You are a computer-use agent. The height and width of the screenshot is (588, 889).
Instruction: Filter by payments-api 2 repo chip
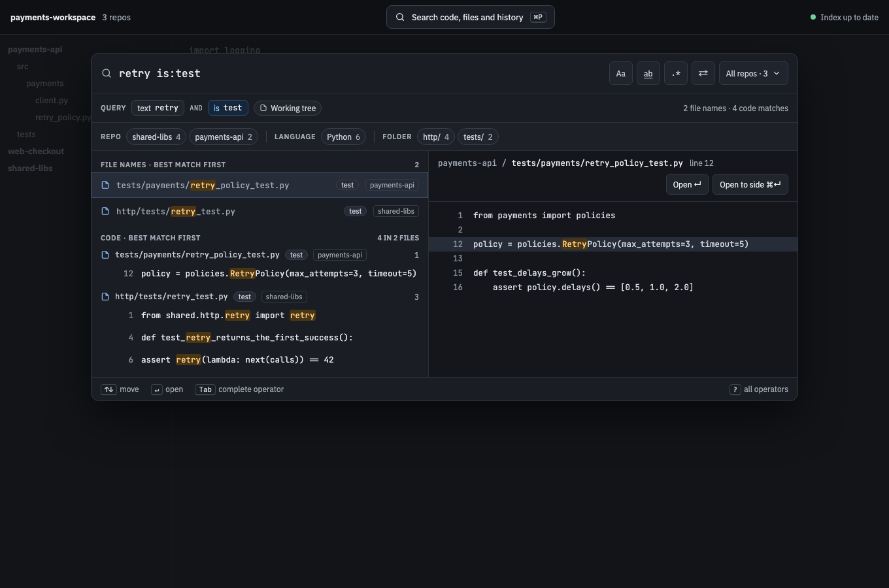click(x=224, y=137)
